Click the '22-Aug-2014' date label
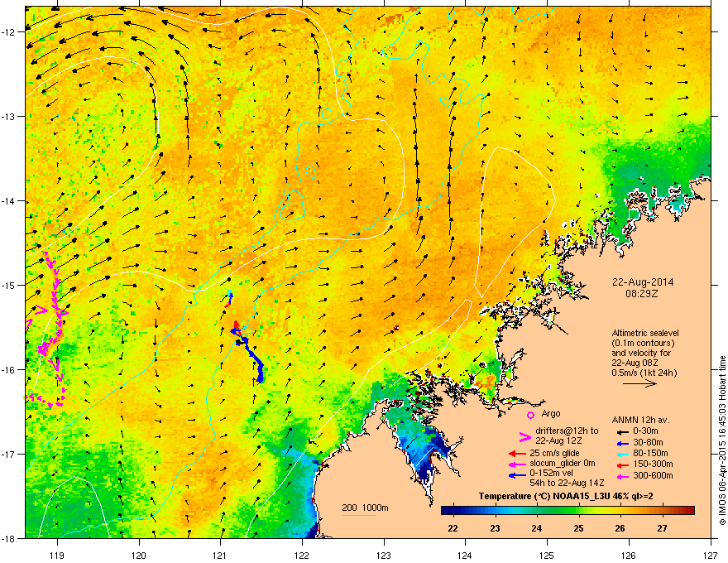The width and height of the screenshot is (728, 563). click(643, 282)
